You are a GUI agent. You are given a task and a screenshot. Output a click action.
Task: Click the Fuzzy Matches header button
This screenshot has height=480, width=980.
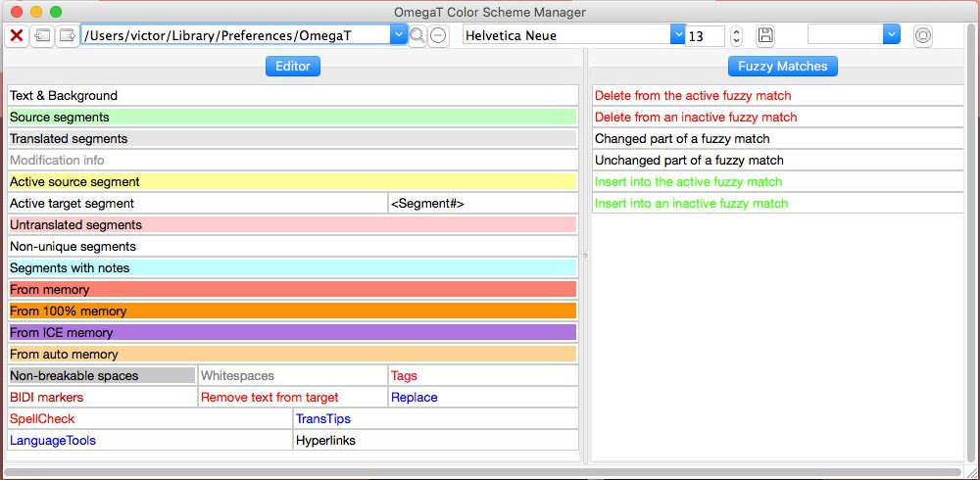[782, 67]
